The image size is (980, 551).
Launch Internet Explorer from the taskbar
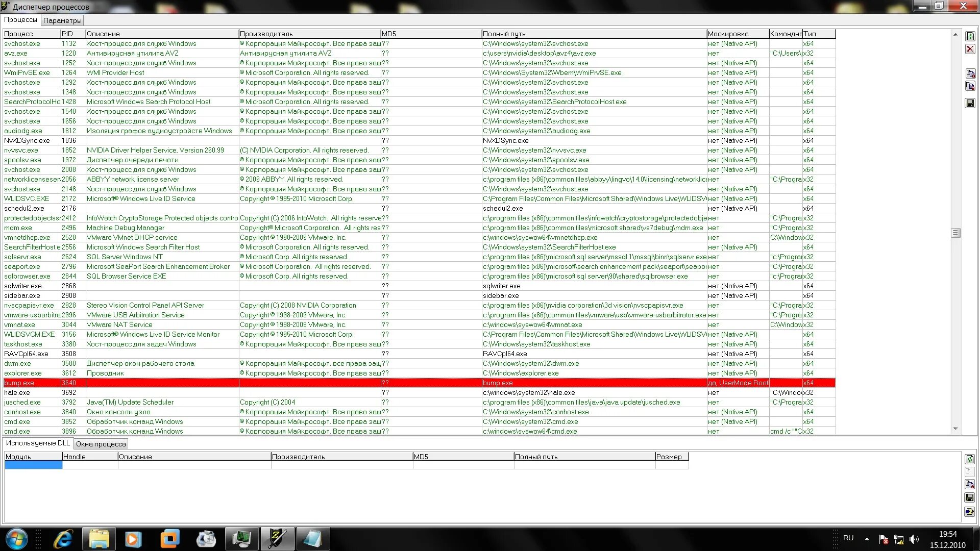point(63,539)
